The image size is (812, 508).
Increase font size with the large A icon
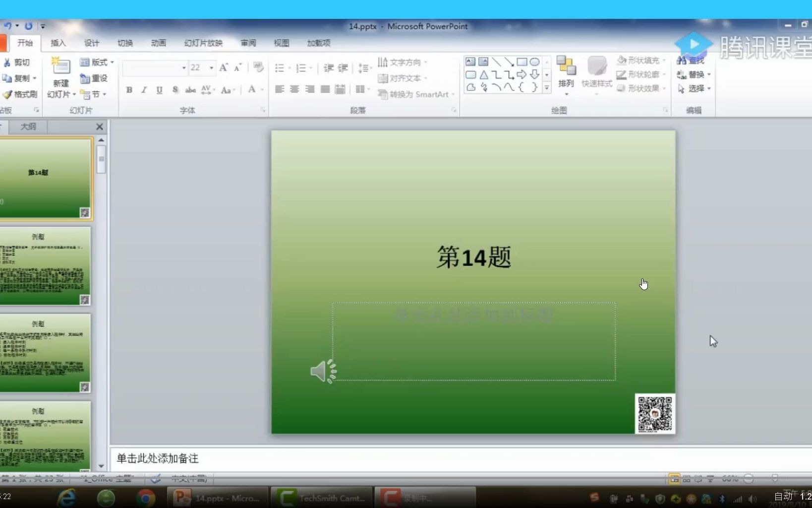point(224,67)
